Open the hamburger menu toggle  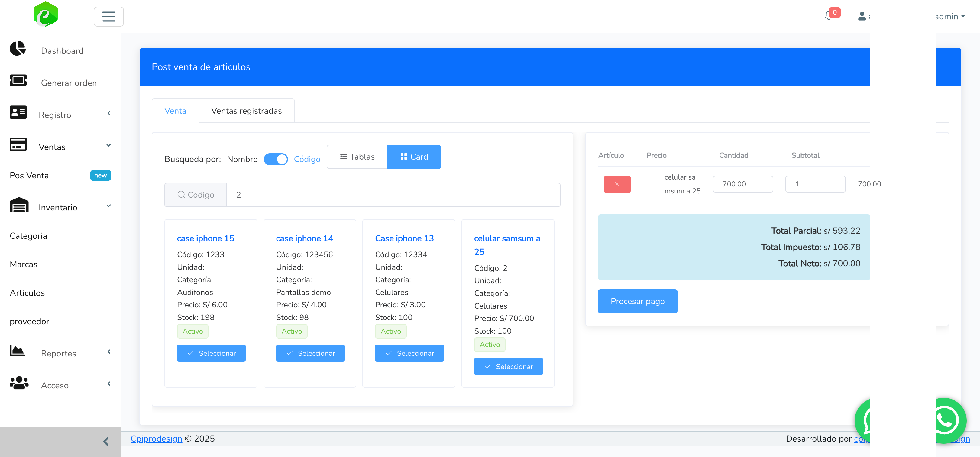click(x=108, y=16)
